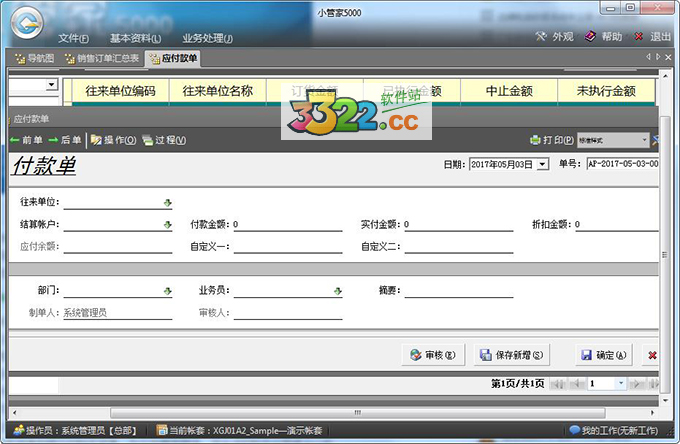
Task: Go to previous document 前单
Action: (x=26, y=140)
